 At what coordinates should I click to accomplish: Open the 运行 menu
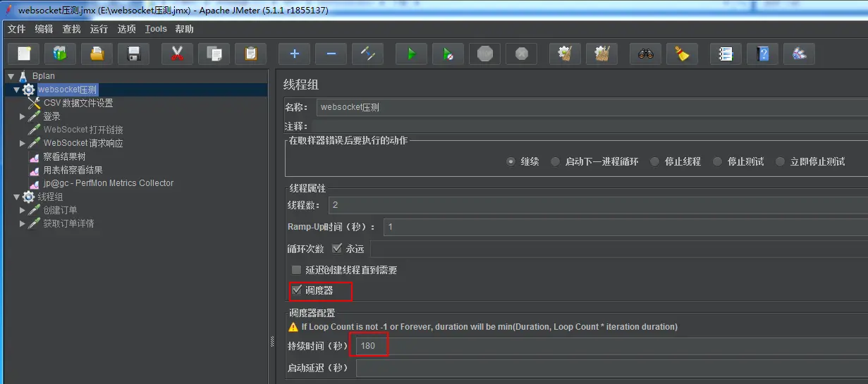(x=99, y=29)
